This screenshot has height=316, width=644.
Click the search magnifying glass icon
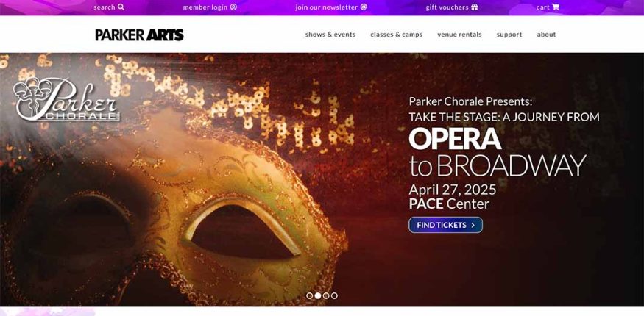(121, 7)
